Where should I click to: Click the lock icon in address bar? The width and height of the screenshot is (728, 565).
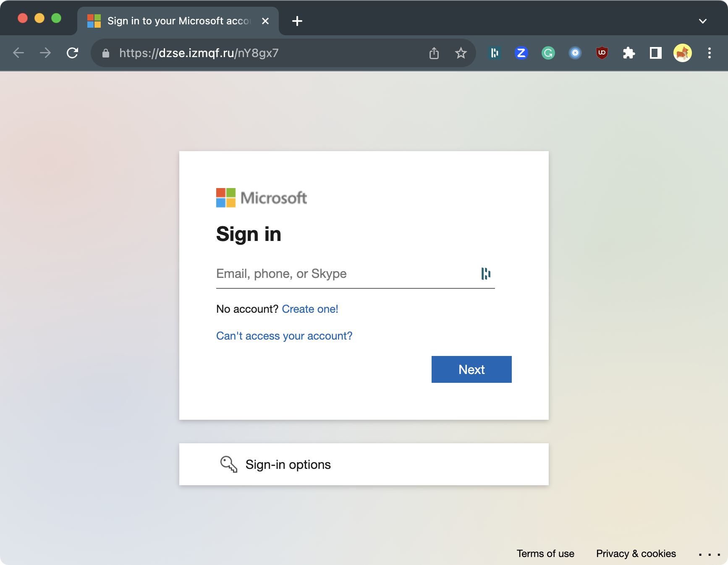(x=106, y=53)
